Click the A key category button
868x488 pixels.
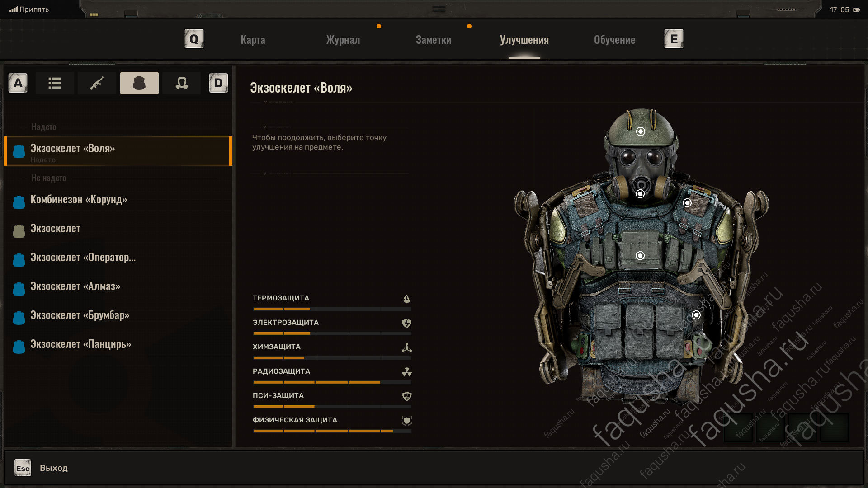point(18,83)
